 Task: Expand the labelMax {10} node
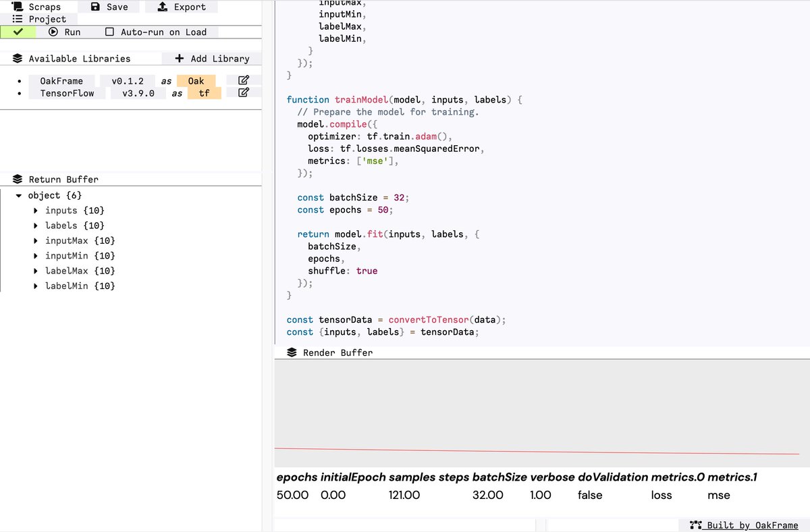[36, 271]
